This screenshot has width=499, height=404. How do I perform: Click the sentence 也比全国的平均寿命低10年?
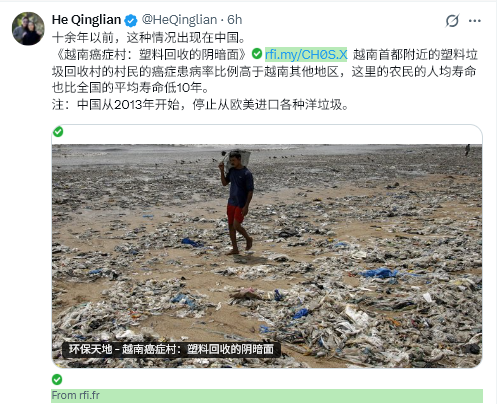click(x=130, y=88)
